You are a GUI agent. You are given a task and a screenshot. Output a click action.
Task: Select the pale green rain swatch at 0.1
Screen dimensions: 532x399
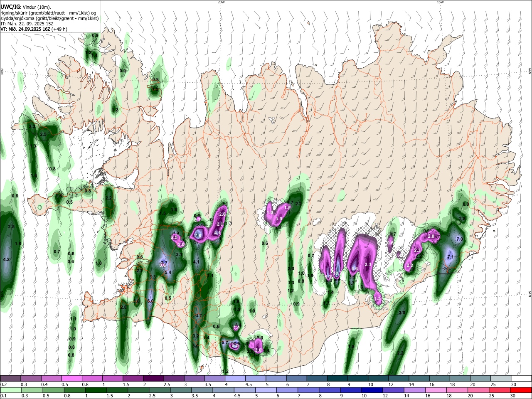click(10, 390)
